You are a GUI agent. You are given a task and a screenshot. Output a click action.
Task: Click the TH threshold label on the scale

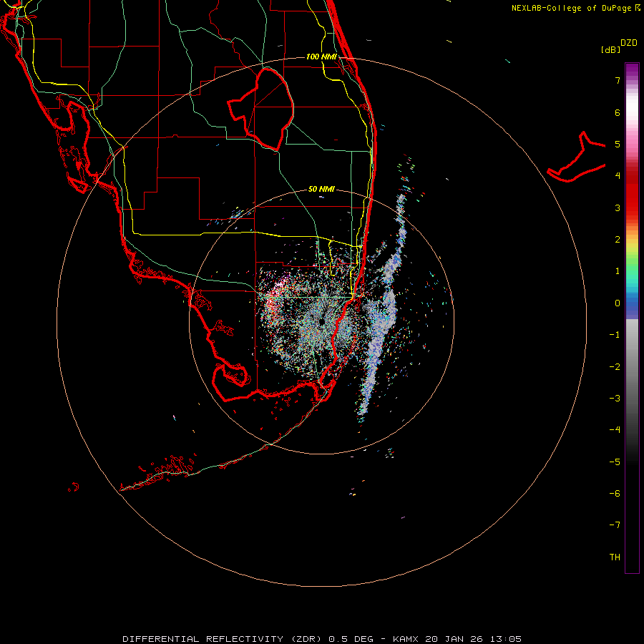click(615, 557)
